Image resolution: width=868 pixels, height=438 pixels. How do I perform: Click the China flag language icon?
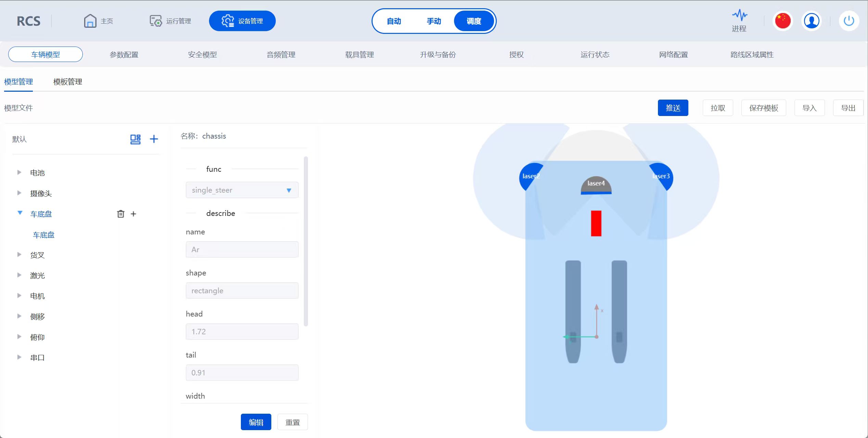(782, 21)
